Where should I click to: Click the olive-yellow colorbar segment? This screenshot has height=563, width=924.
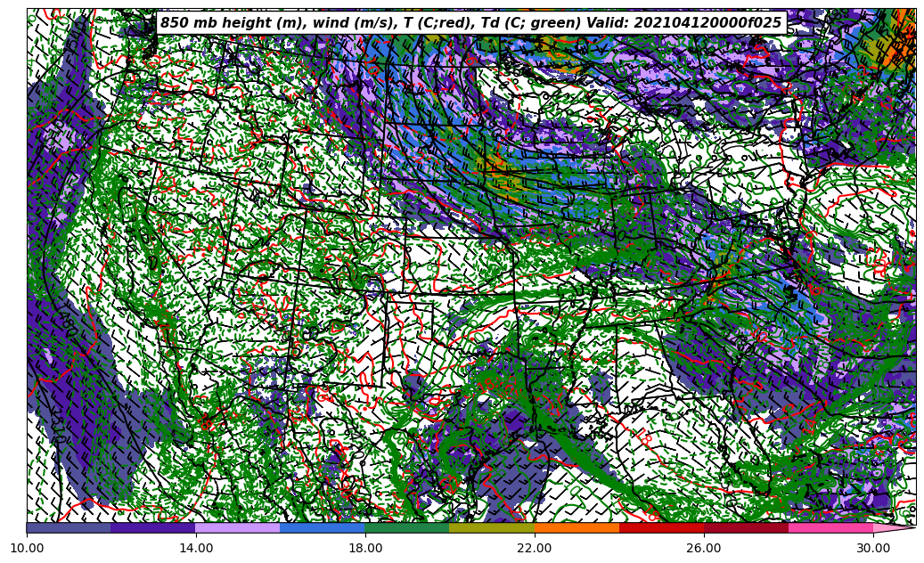[x=492, y=527]
